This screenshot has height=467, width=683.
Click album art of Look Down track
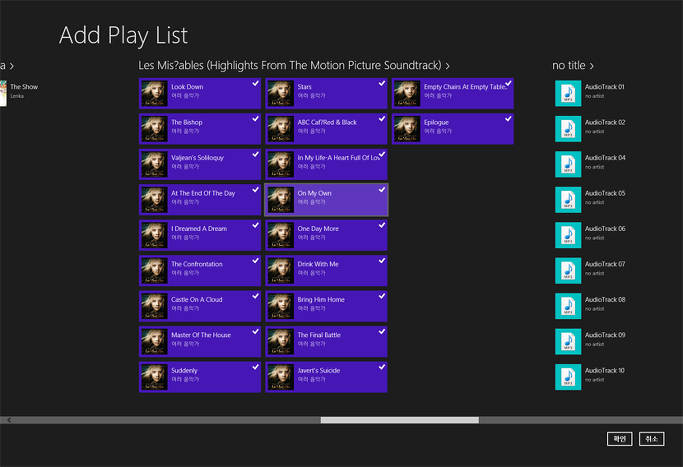click(x=154, y=93)
